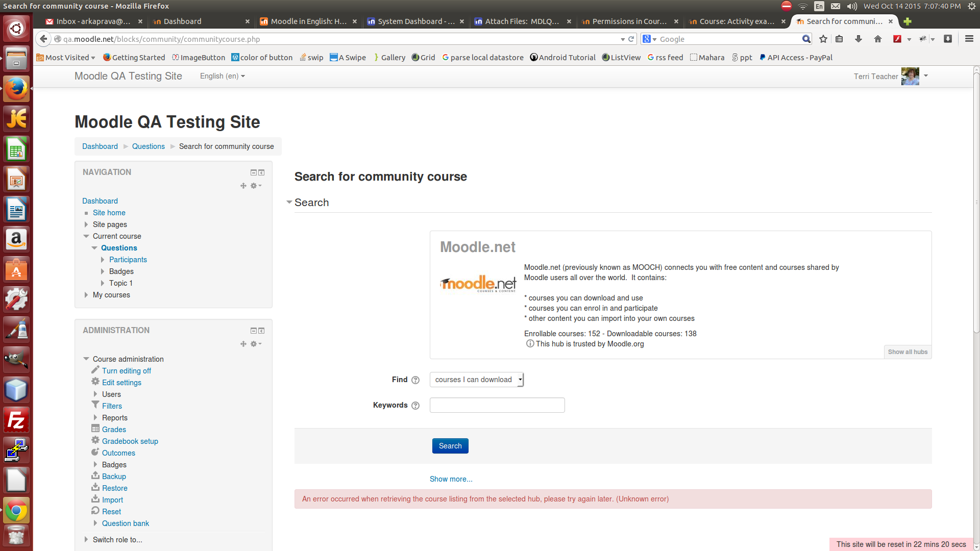Open Amazon launcher icon in dock
The width and height of the screenshot is (980, 551).
pos(16,239)
